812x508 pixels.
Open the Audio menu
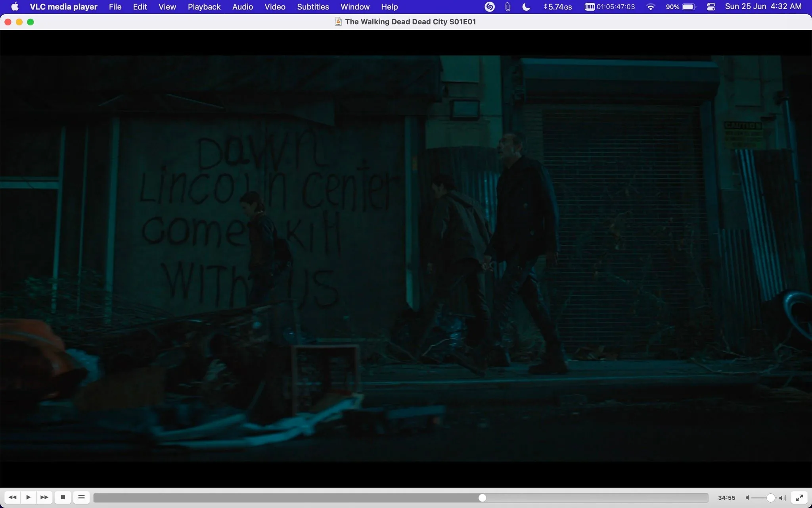(x=243, y=6)
